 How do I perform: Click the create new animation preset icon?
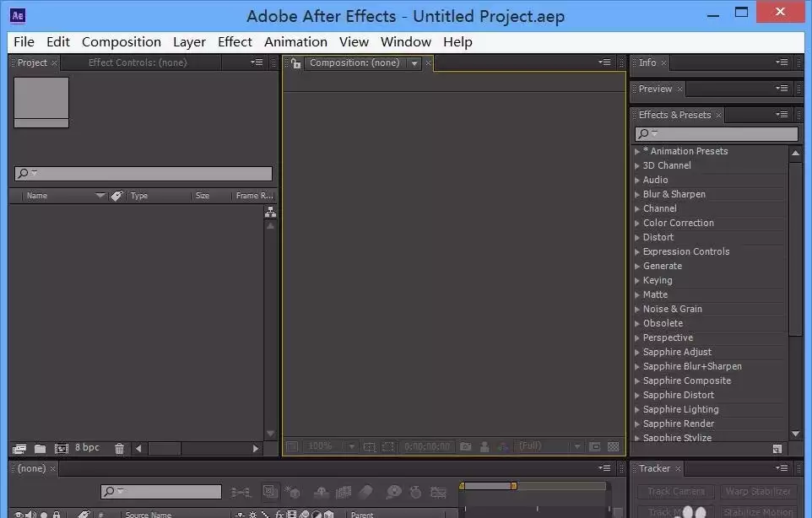777,449
